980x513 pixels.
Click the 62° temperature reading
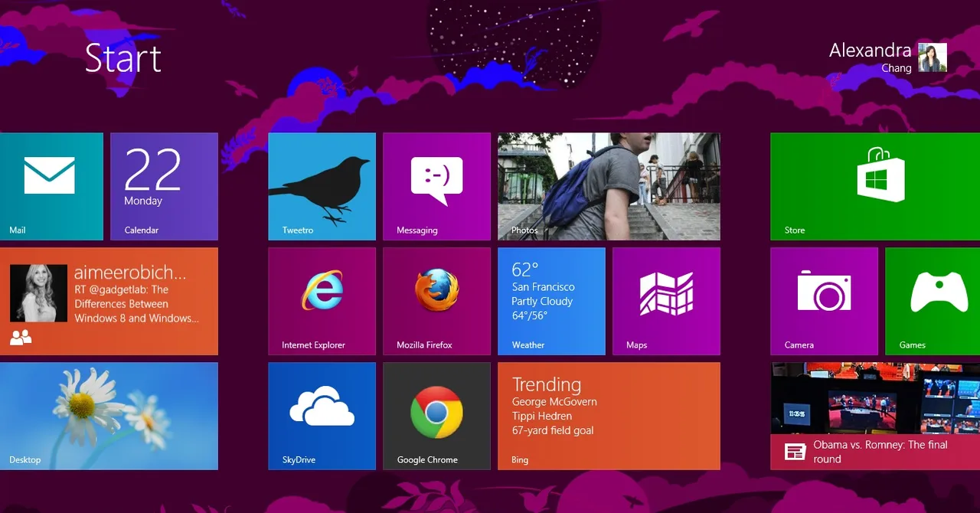click(x=525, y=270)
